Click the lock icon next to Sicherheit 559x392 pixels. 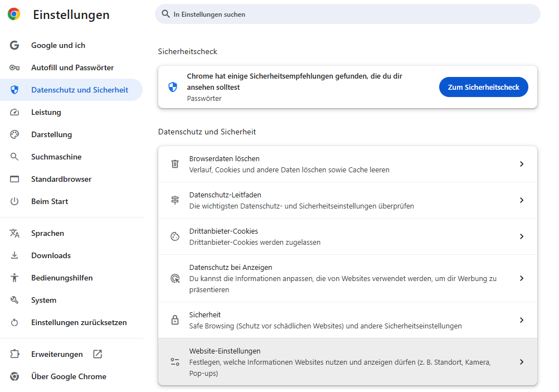click(175, 320)
